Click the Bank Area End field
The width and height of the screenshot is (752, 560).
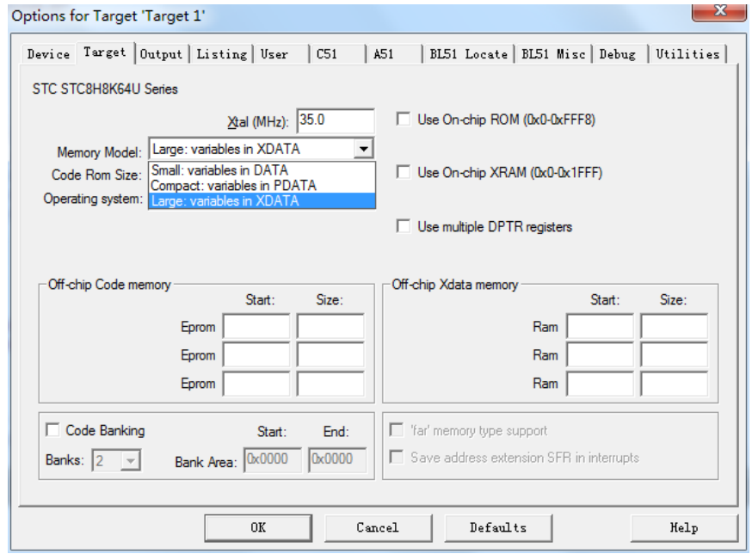[x=337, y=460]
